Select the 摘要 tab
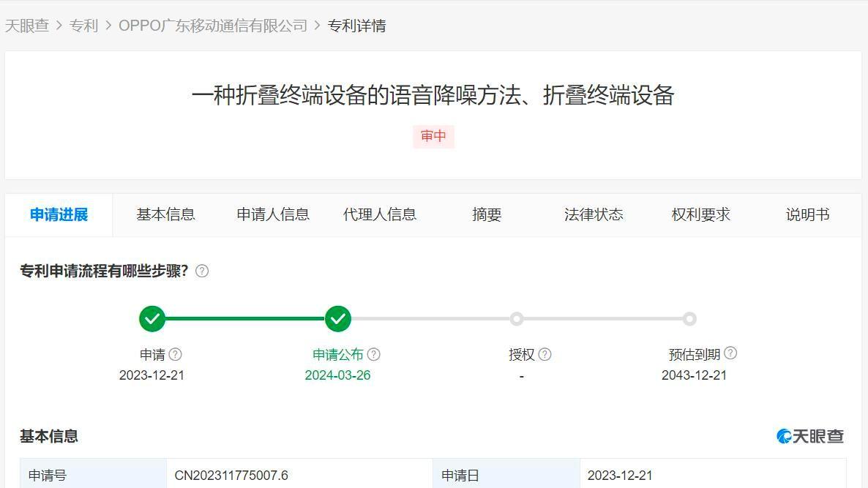The width and height of the screenshot is (868, 488). (487, 214)
